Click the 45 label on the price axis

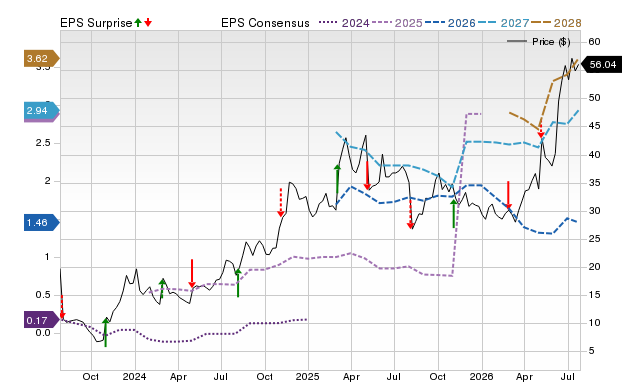click(x=594, y=126)
